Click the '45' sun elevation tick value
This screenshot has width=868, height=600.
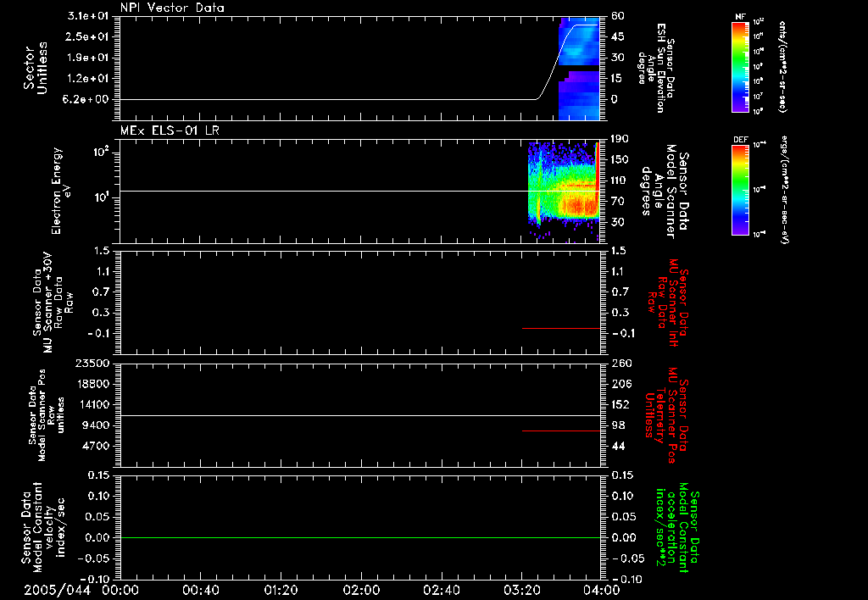(618, 36)
